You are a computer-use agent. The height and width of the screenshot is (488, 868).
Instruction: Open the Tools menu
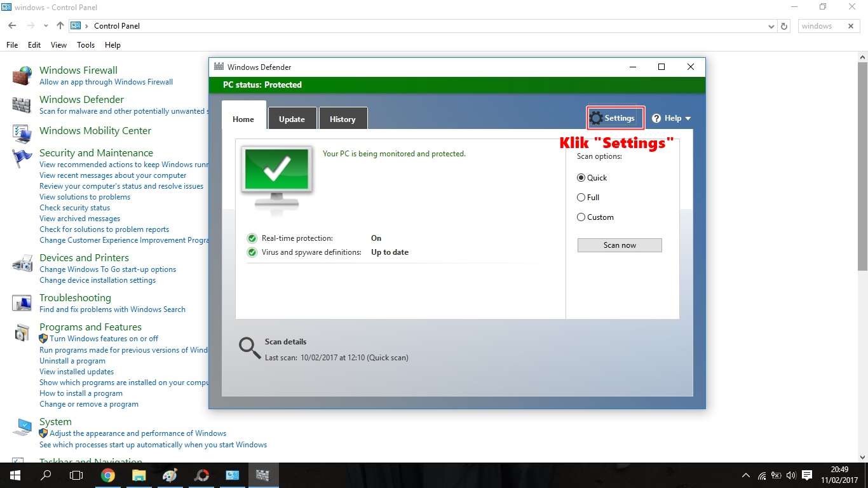click(86, 45)
